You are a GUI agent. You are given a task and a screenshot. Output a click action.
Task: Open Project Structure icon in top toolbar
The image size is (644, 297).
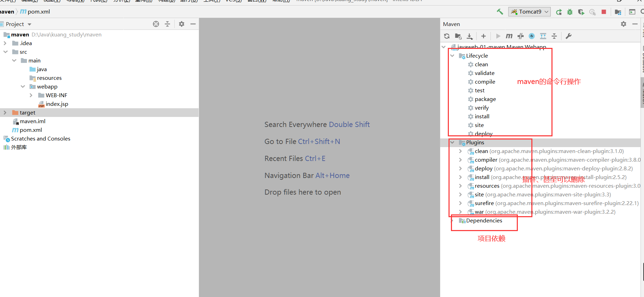(x=618, y=12)
